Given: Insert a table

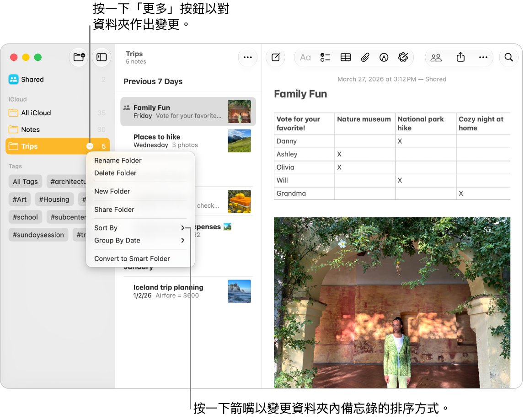Looking at the screenshot, I should point(346,58).
